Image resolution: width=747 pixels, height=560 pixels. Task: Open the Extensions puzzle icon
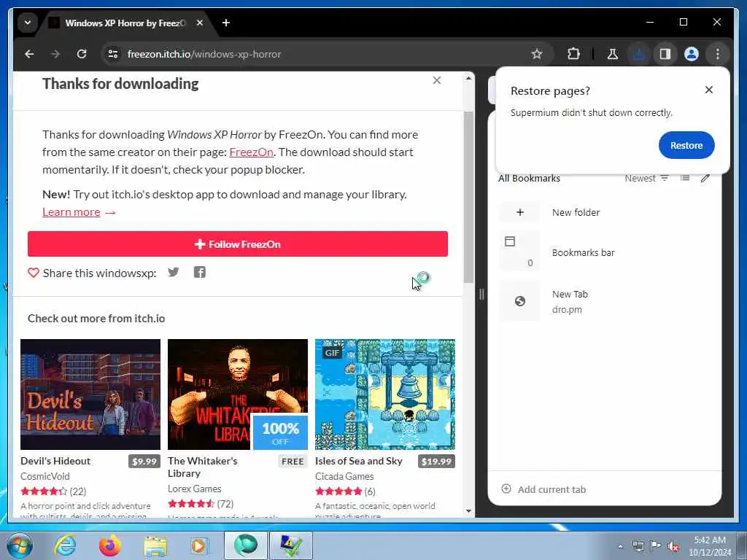[573, 54]
